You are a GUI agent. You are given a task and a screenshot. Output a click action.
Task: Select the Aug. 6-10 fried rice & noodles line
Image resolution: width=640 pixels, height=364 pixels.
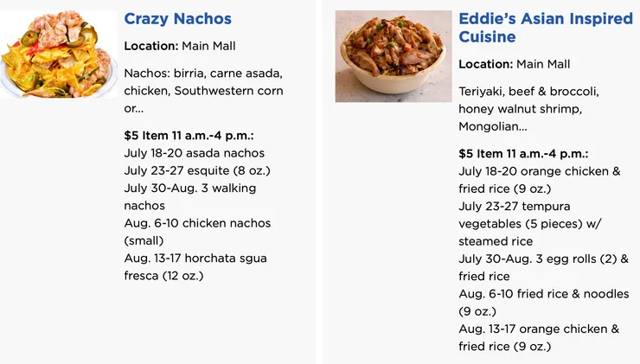[543, 303]
